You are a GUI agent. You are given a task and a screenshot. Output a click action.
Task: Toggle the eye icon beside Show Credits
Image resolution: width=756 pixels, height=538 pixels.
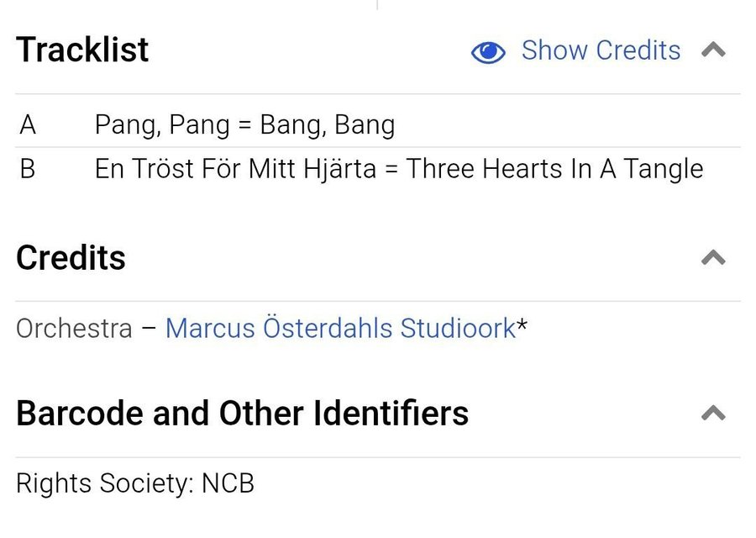pyautogui.click(x=488, y=52)
